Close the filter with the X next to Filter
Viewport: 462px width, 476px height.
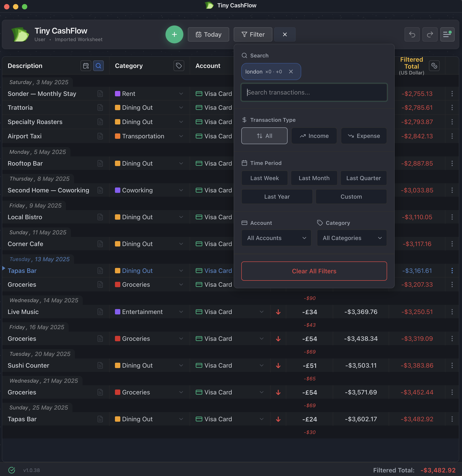coord(285,34)
